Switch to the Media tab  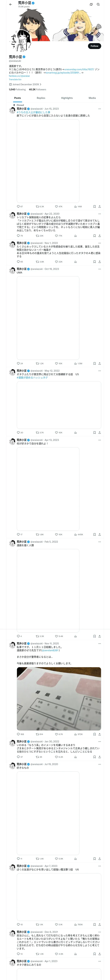tap(92, 98)
